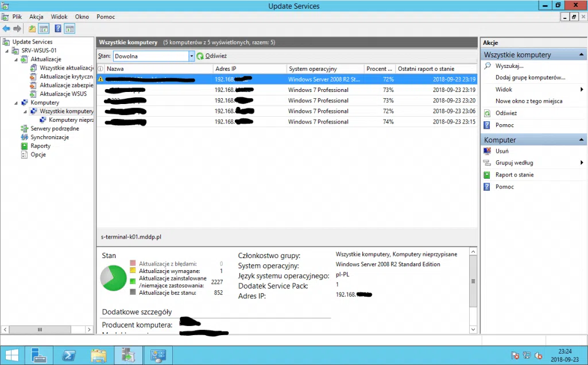This screenshot has height=365, width=588.
Task: Toggle the console tree pane toolbar icon
Action: point(44,29)
